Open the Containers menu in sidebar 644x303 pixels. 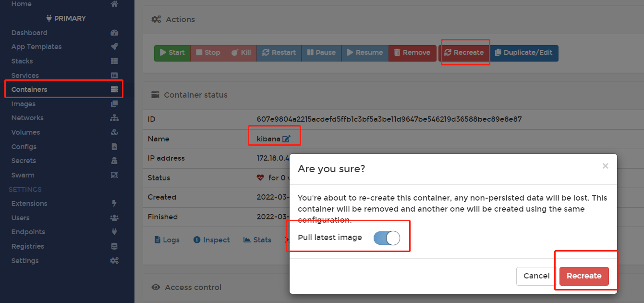[x=29, y=89]
